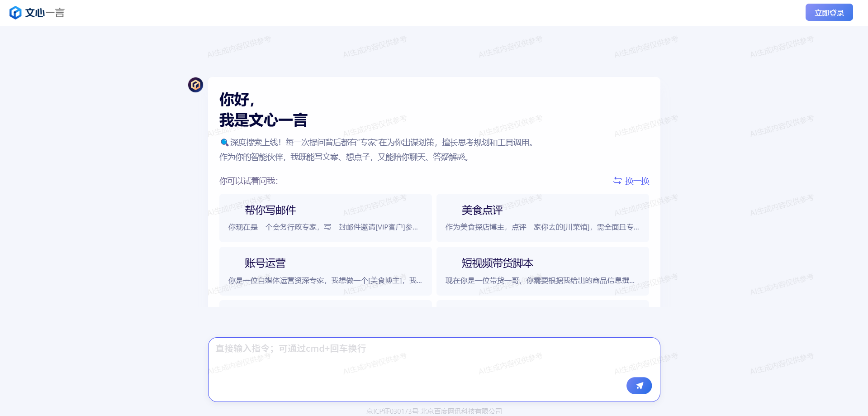Click the assistant avatar beside the greeting
868x416 pixels.
coord(195,85)
